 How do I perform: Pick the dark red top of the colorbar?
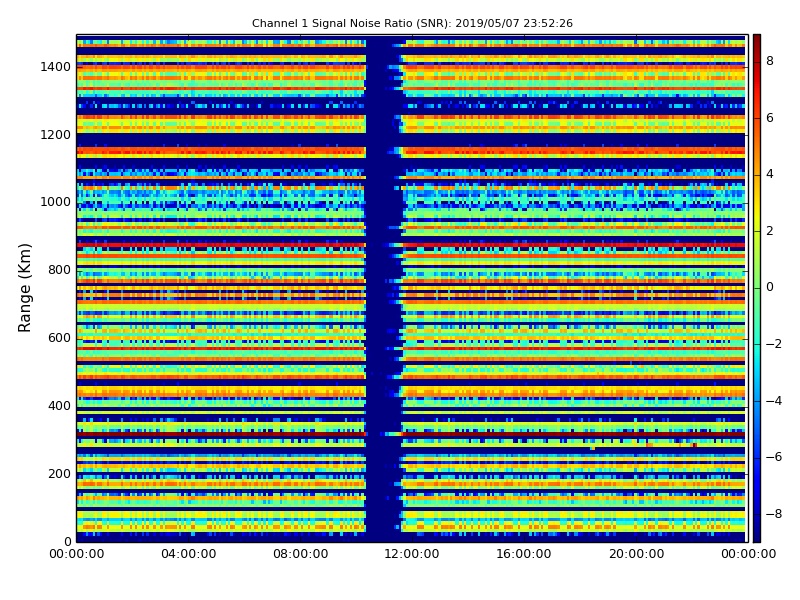click(757, 43)
